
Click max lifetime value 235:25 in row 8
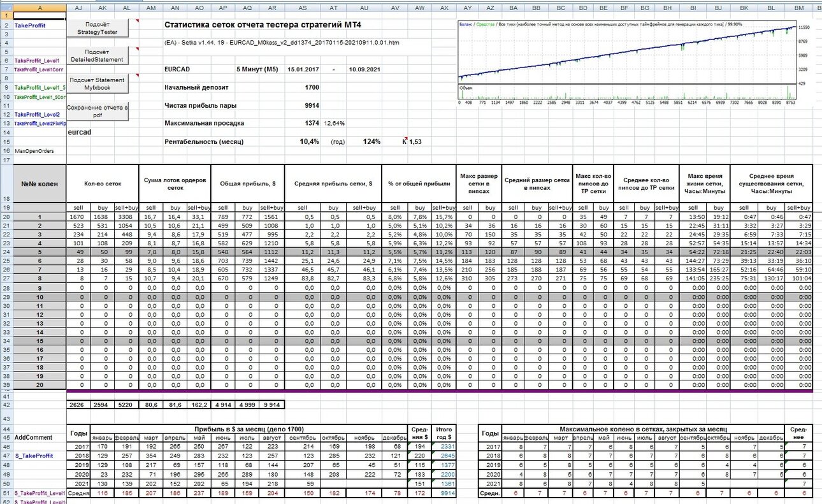pyautogui.click(x=718, y=277)
